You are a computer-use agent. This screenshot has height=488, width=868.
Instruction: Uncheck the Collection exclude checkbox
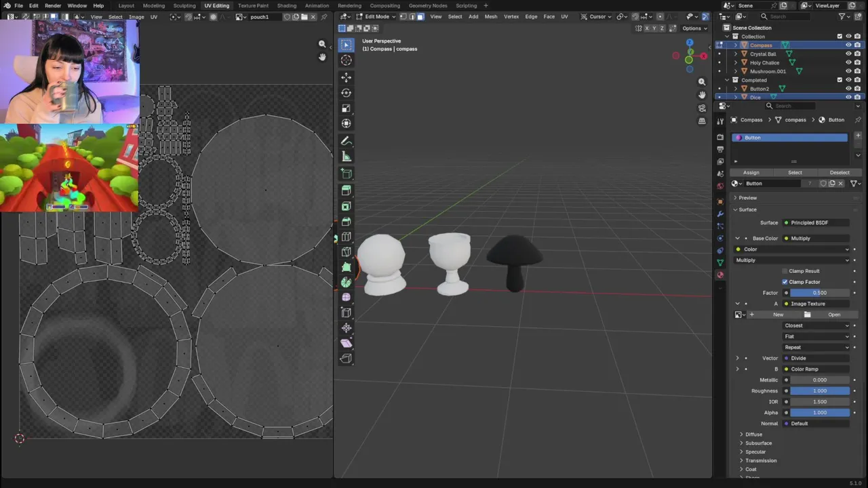coord(840,37)
